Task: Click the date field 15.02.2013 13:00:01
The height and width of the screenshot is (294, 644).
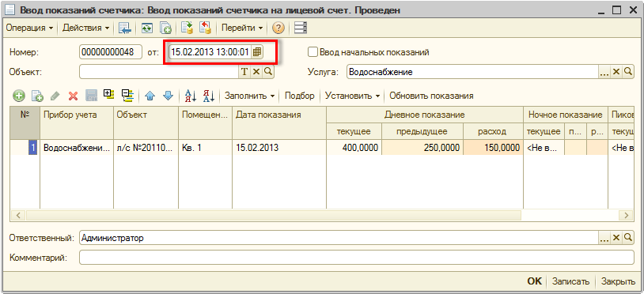Action: pos(210,52)
